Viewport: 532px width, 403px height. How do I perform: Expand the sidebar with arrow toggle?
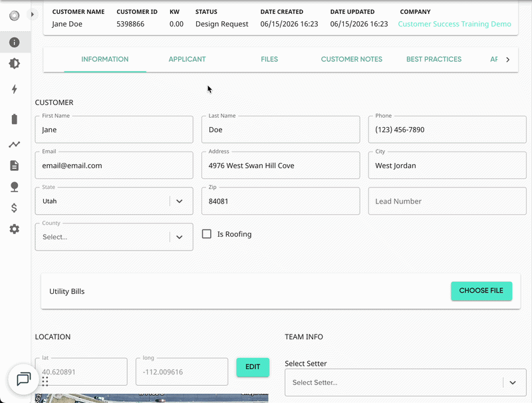[32, 14]
